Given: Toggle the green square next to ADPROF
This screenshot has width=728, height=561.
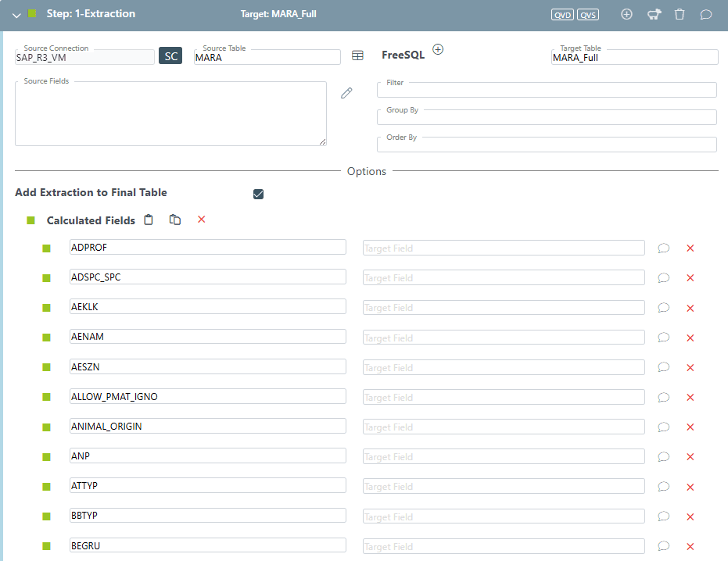Looking at the screenshot, I should (46, 248).
